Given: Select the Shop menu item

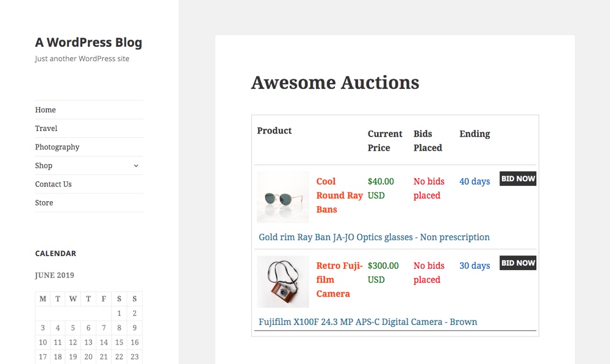Looking at the screenshot, I should 43,166.
